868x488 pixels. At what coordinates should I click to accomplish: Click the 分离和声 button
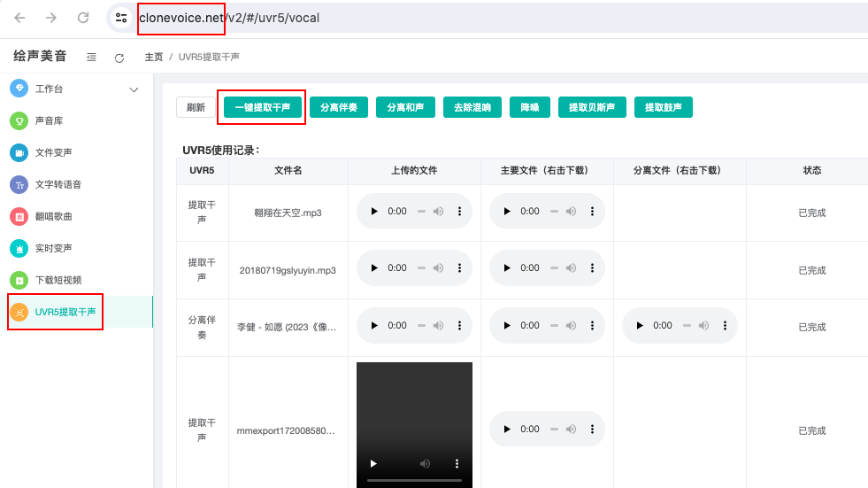405,107
